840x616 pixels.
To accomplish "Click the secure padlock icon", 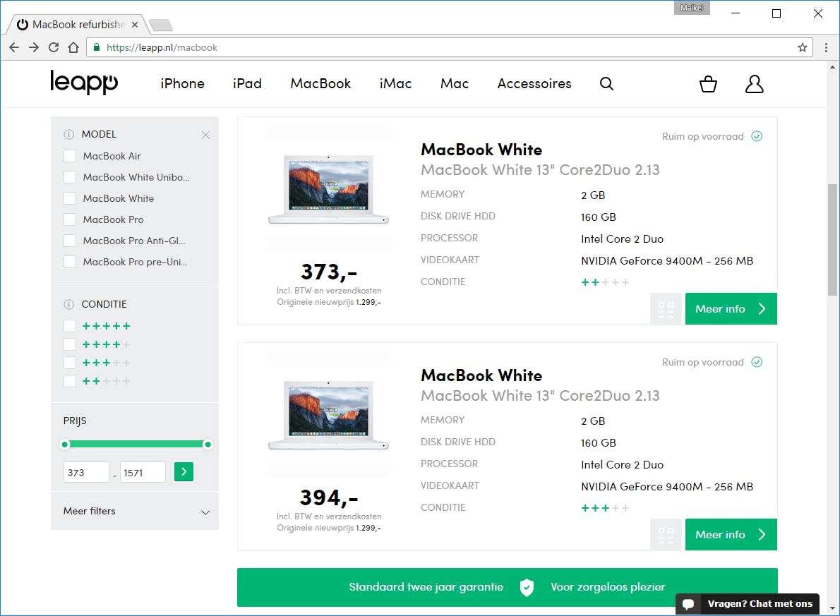I will pos(97,47).
